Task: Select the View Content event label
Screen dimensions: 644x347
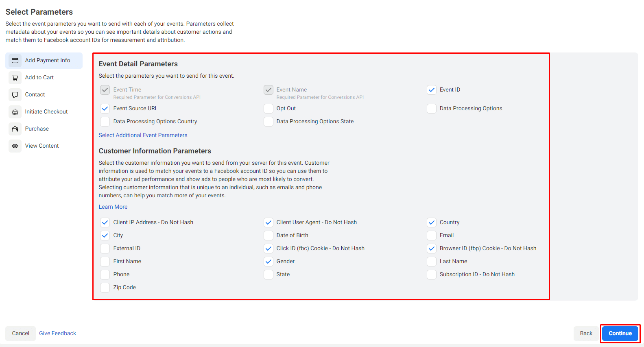Action: (x=42, y=146)
